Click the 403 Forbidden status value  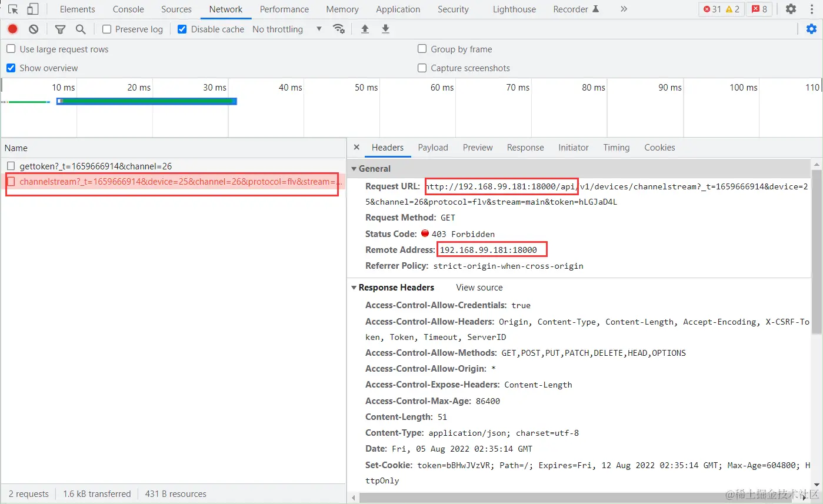[x=463, y=234]
